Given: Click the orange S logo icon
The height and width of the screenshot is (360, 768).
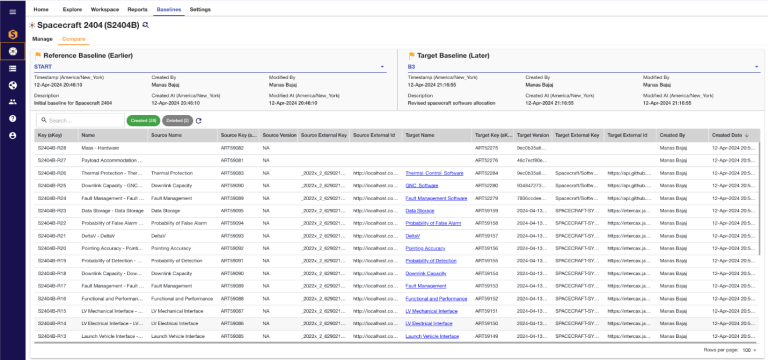Looking at the screenshot, I should (x=13, y=34).
